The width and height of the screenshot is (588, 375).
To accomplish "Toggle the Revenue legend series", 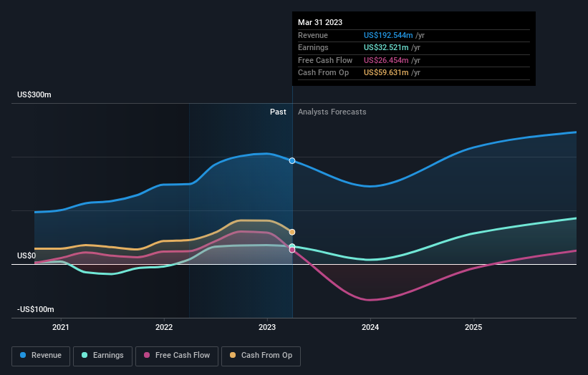I will click(41, 356).
